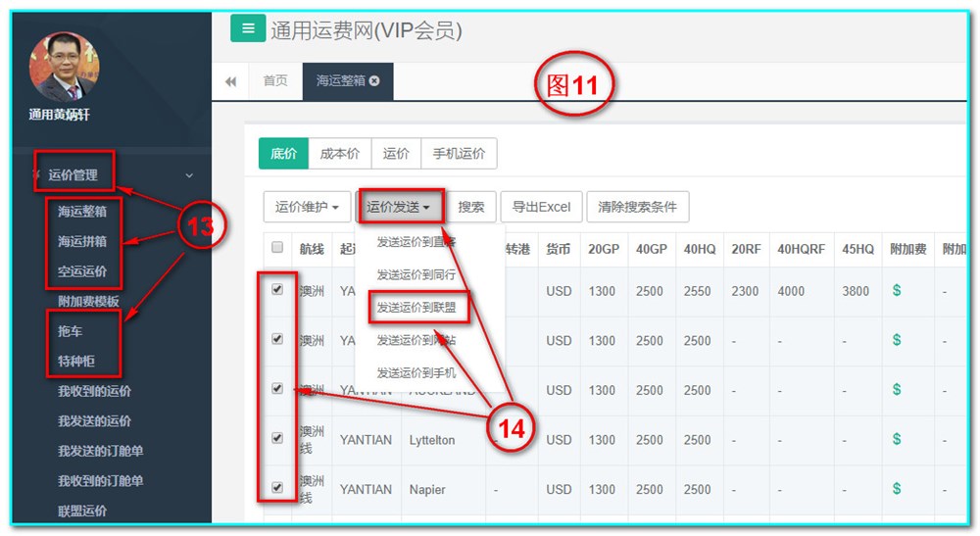Screen dimensions: 980x536
Task: Toggle the select-all checkbox in the table header
Action: click(x=277, y=247)
